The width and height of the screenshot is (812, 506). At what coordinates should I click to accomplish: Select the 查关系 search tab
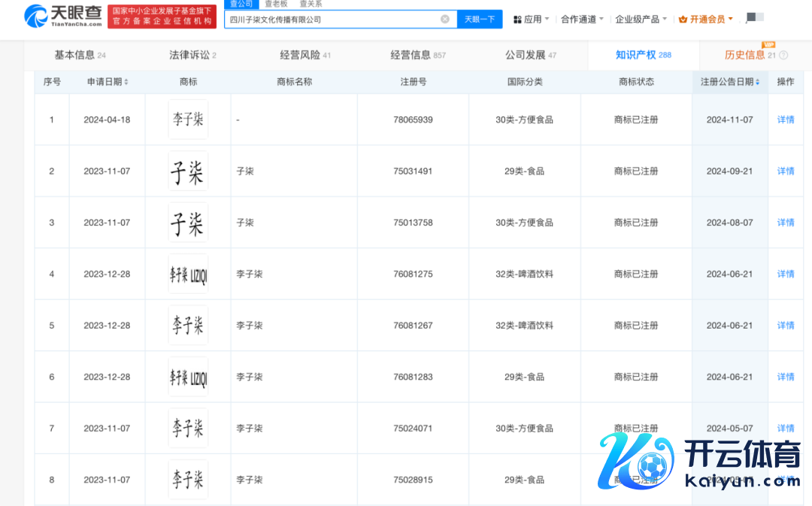[311, 5]
